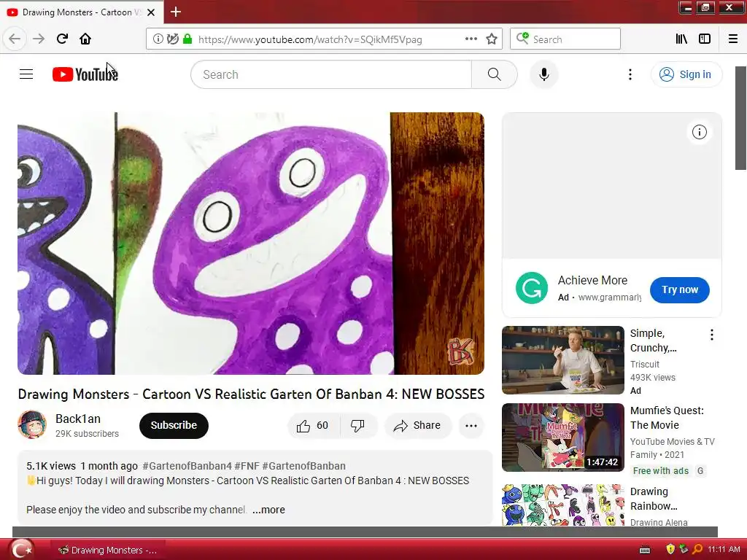
Task: Bookmark this page with the star
Action: (x=492, y=39)
